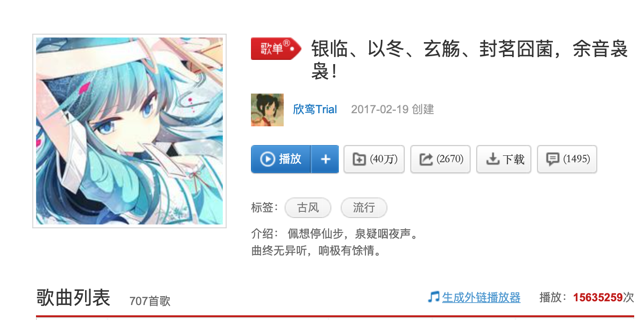The width and height of the screenshot is (644, 320).
Task: Click the share arrow icon (2670)
Action: click(x=426, y=159)
